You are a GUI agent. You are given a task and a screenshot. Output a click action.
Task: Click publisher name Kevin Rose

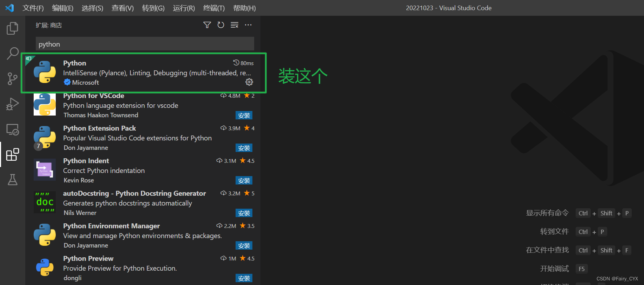(79, 180)
